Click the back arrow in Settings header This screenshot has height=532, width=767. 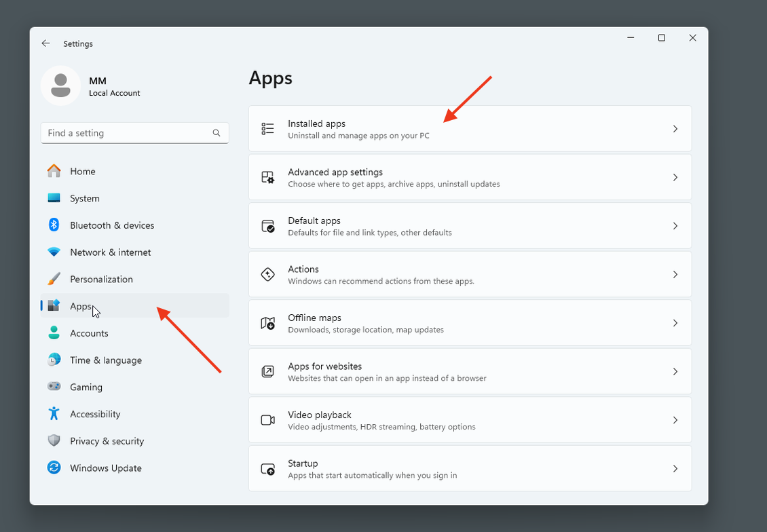click(45, 43)
